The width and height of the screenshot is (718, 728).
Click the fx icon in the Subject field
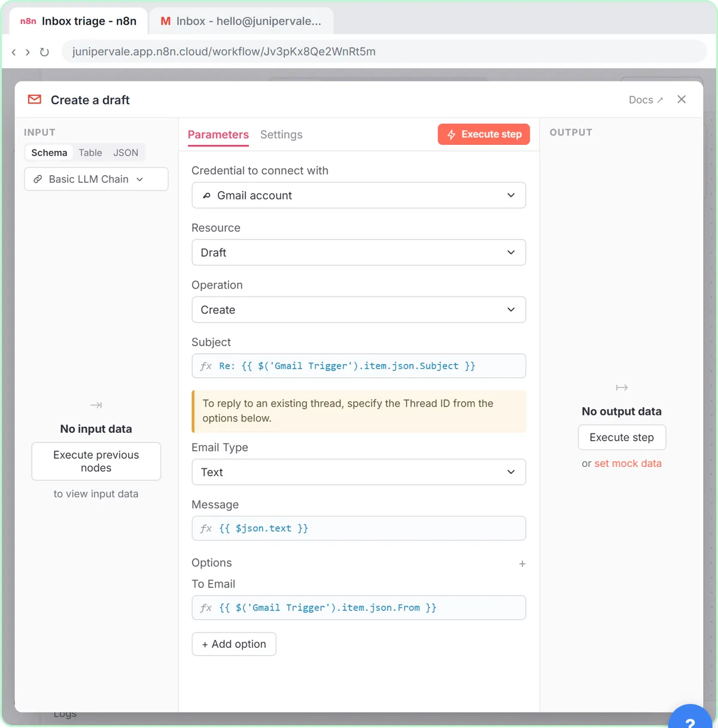[x=206, y=366]
